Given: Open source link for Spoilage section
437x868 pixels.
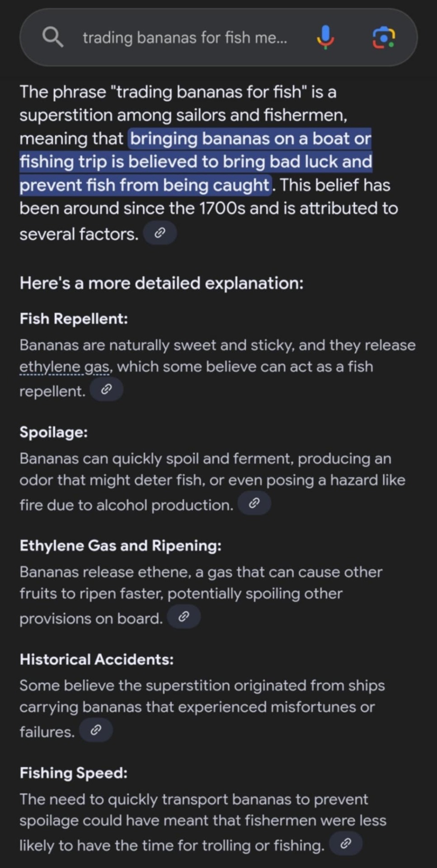Looking at the screenshot, I should pos(254,503).
